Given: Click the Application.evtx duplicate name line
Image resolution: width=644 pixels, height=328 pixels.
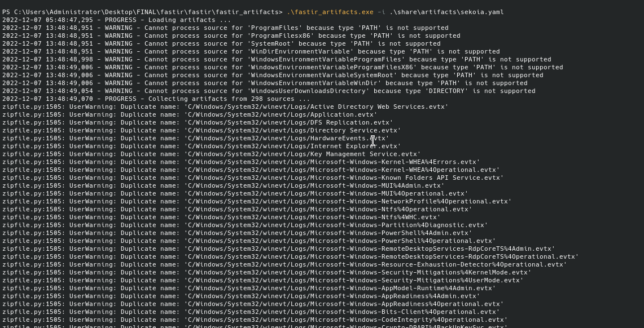Looking at the screenshot, I should click(x=190, y=114).
